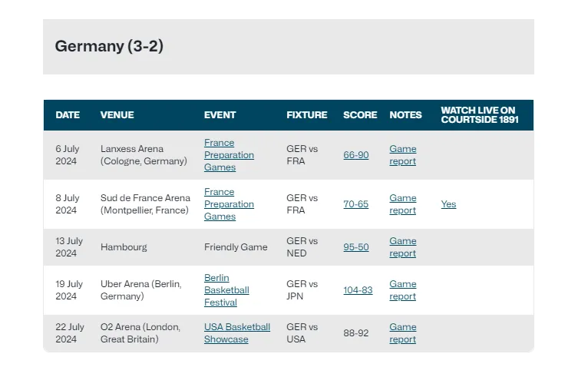Click the 70-65 score link
The height and width of the screenshot is (367, 588).
point(355,204)
